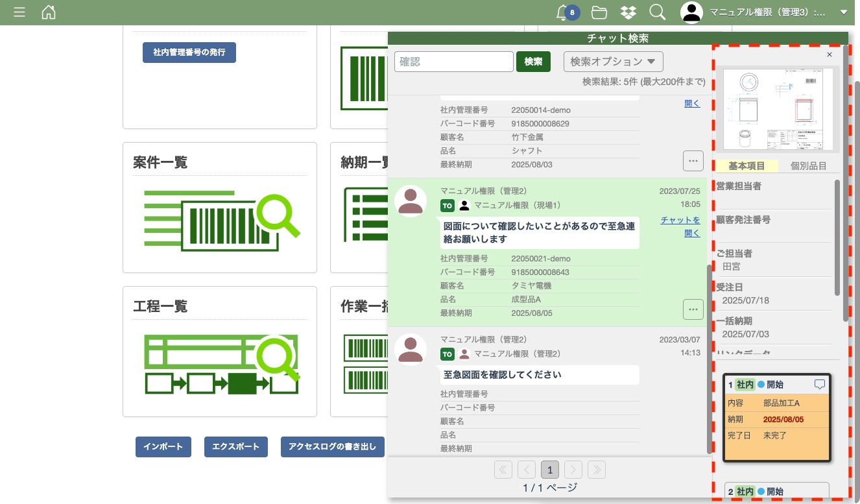860x504 pixels.
Task: Select the 基本項目 tab
Action: (x=747, y=165)
